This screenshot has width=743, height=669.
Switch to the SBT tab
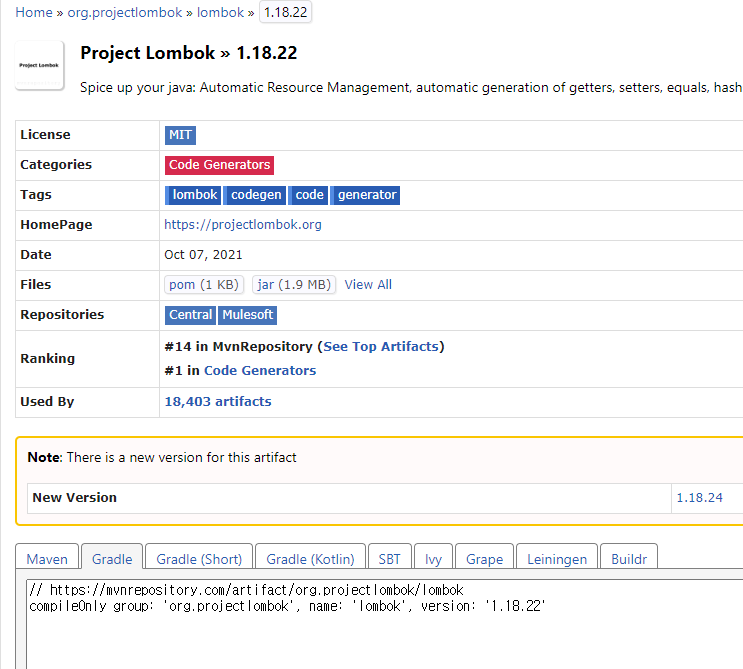390,559
